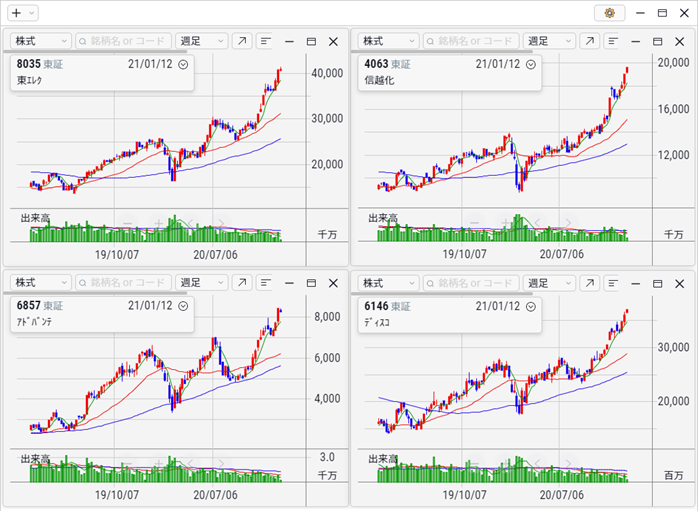This screenshot has width=698, height=511.
Task: Minimize the 6146 ディスコ chart panel
Action: [636, 284]
